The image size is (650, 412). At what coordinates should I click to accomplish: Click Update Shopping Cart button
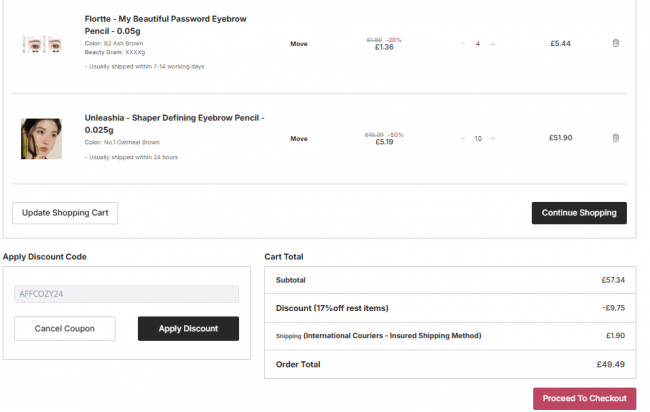(65, 213)
